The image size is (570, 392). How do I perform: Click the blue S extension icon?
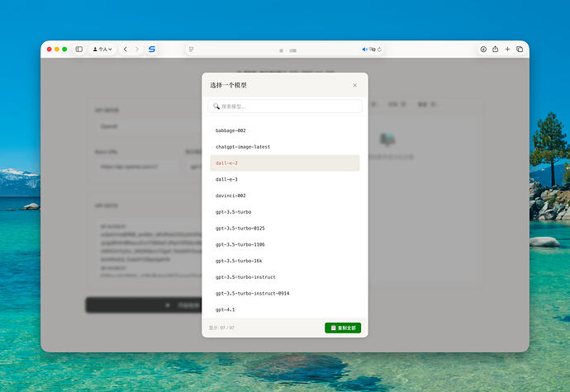[x=152, y=49]
